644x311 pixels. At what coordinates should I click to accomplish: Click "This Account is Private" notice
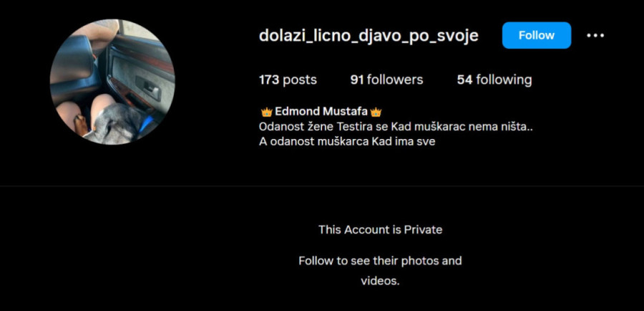pos(381,229)
